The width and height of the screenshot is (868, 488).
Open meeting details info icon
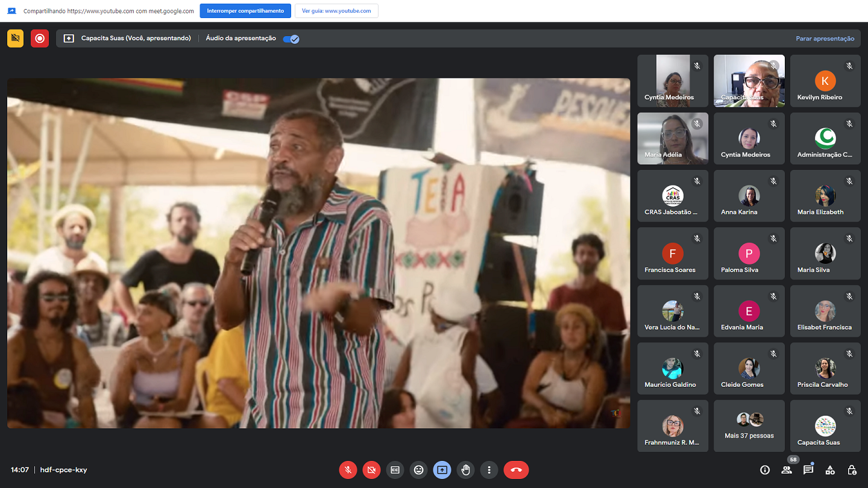[765, 470]
